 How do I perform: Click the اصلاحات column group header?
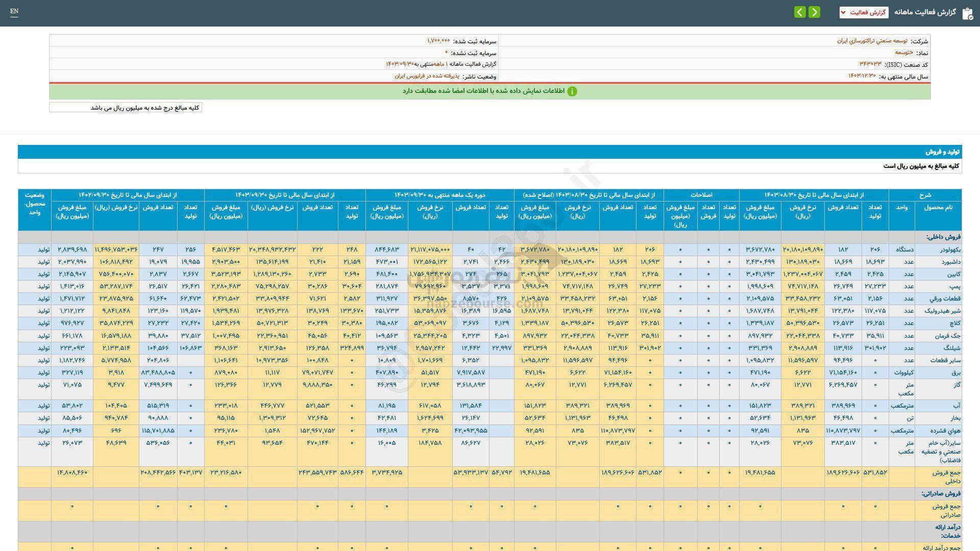pyautogui.click(x=701, y=195)
